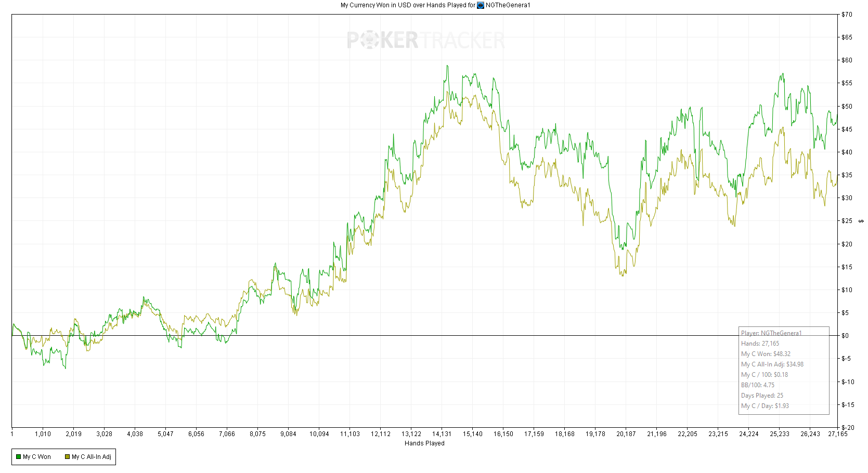Screen dimensions: 868x473
Task: Click the 1,010 hands x-axis tick label
Action: [43, 434]
